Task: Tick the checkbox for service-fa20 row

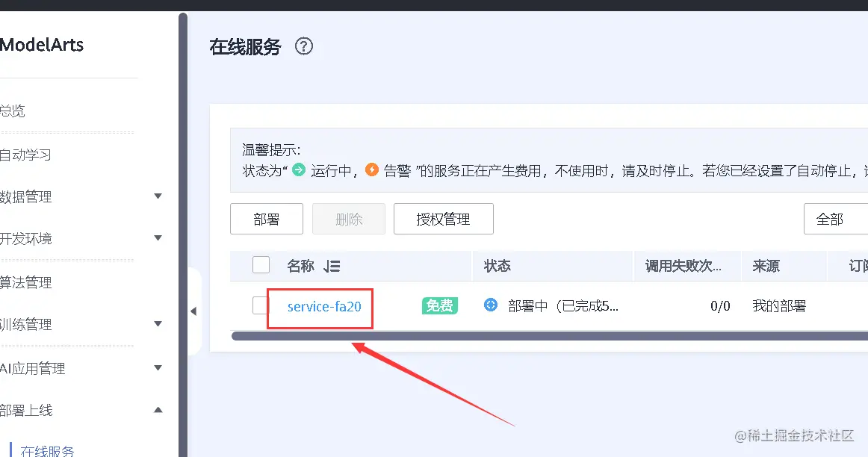Action: click(x=260, y=305)
